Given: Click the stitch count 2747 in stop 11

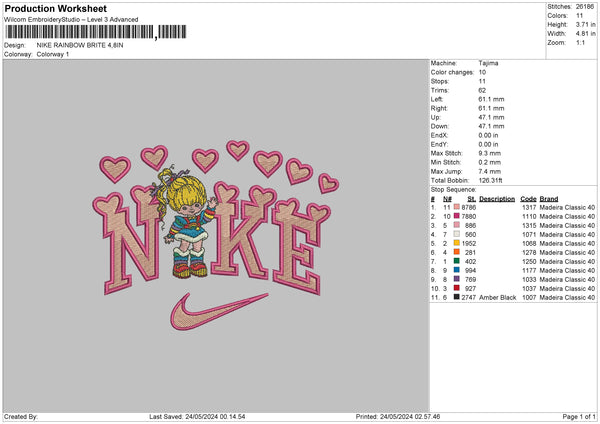Looking at the screenshot, I should click(x=468, y=297).
